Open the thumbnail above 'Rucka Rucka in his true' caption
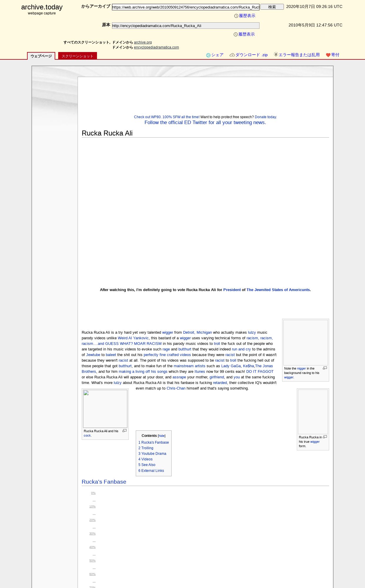The image size is (365, 588). tap(313, 412)
